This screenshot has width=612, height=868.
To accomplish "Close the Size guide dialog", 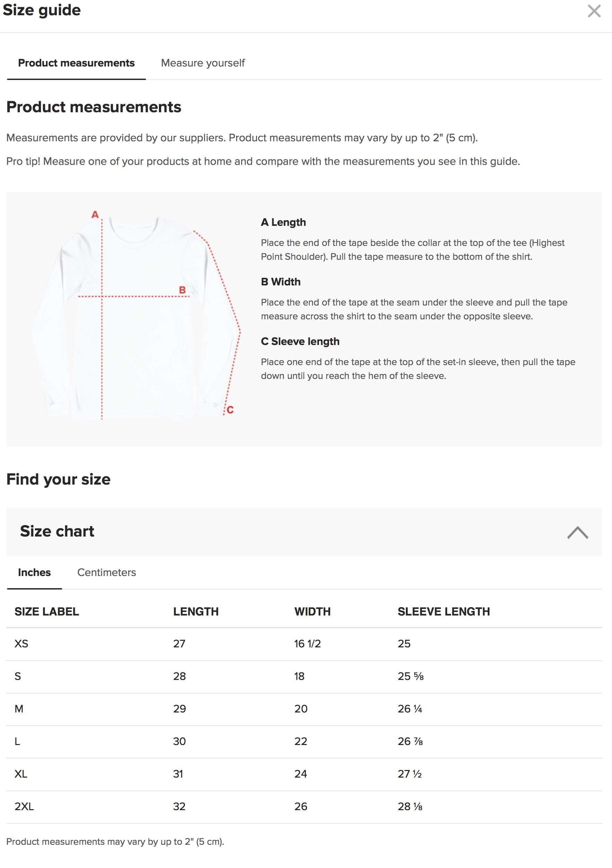I will click(x=594, y=11).
